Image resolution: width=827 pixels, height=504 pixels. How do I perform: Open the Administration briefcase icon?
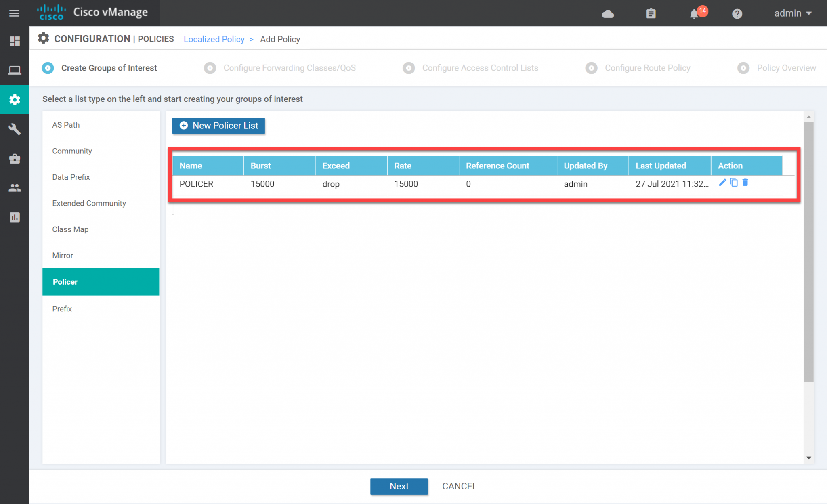pyautogui.click(x=15, y=159)
